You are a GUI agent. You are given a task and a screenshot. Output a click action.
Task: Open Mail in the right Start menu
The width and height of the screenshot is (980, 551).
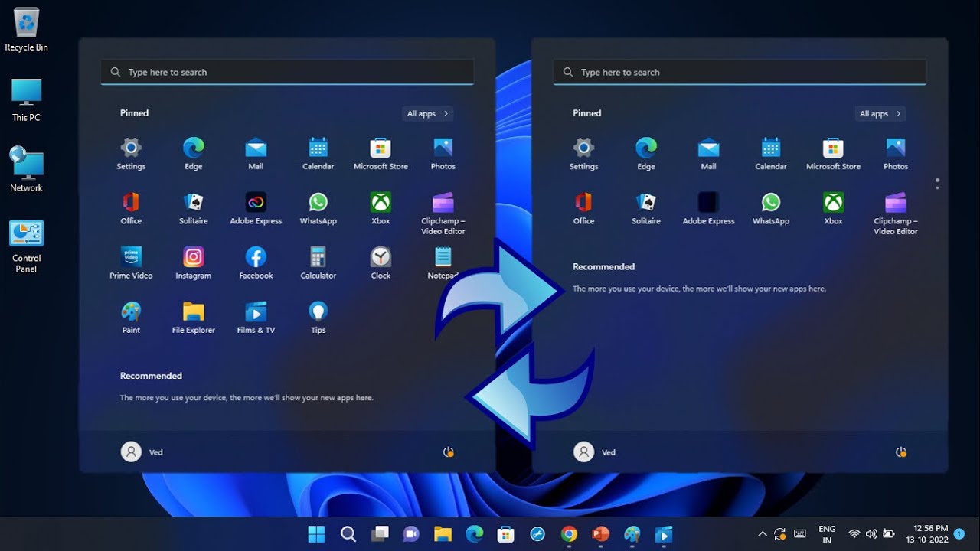708,153
